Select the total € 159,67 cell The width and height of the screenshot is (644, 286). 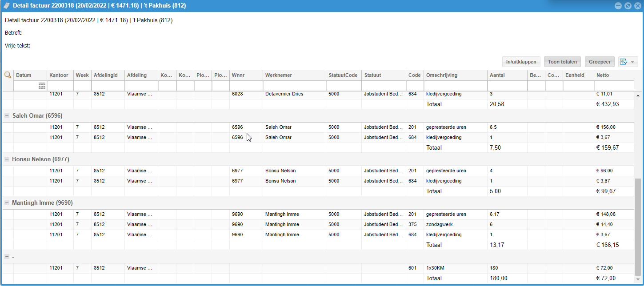(x=614, y=147)
